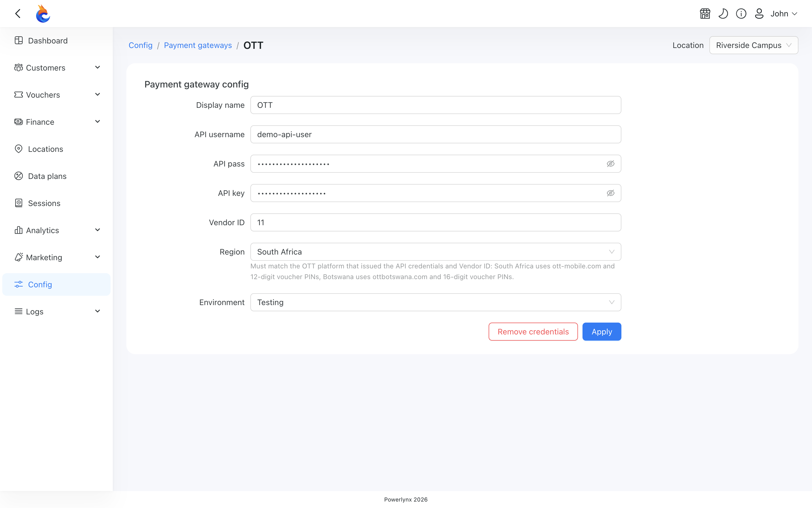This screenshot has width=812, height=508.
Task: Click the back arrow icon
Action: coord(18,14)
